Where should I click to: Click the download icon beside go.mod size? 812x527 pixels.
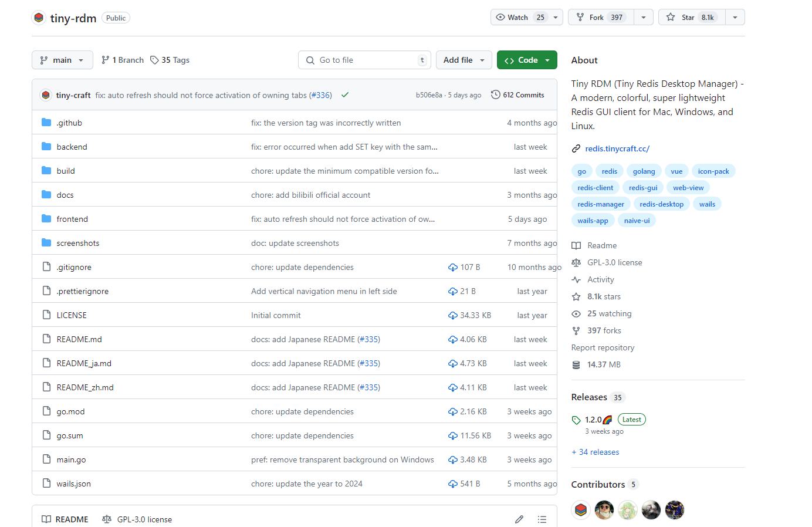(452, 412)
